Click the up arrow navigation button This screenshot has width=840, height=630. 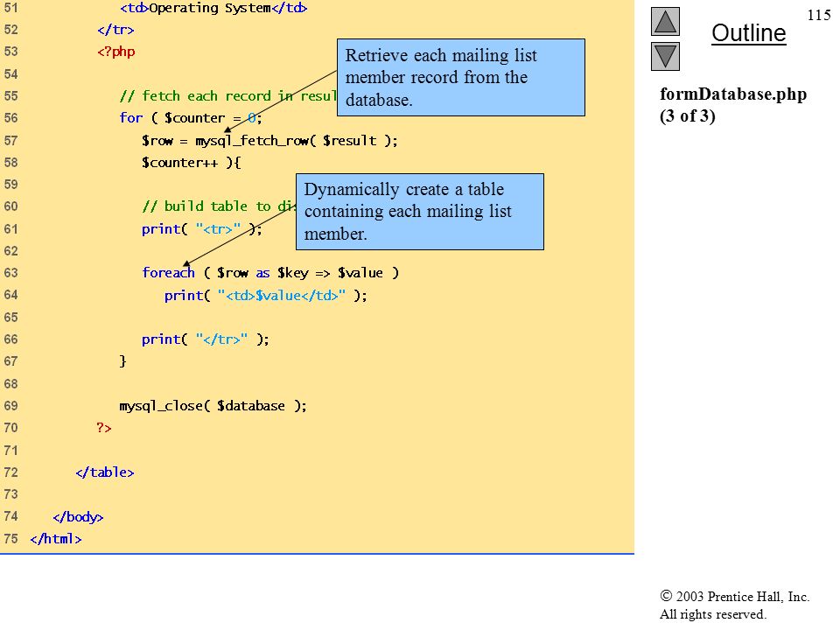pos(665,21)
